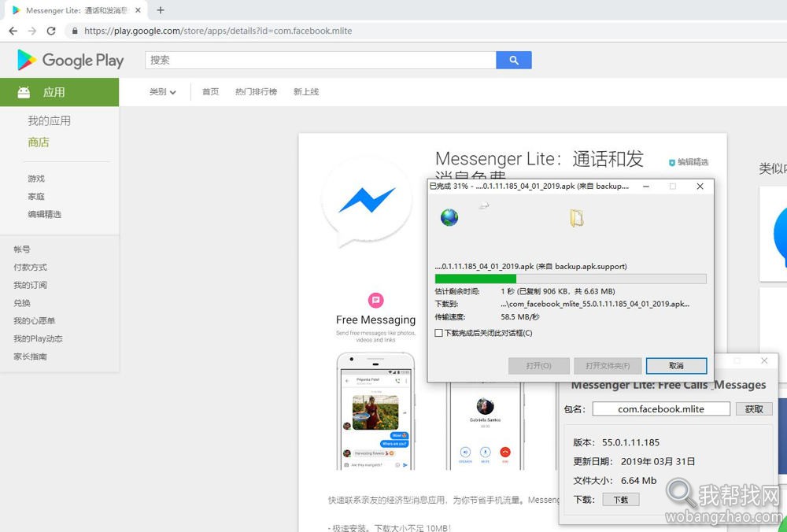The height and width of the screenshot is (532, 787).
Task: Click the disabled 打开(O) button
Action: point(538,366)
